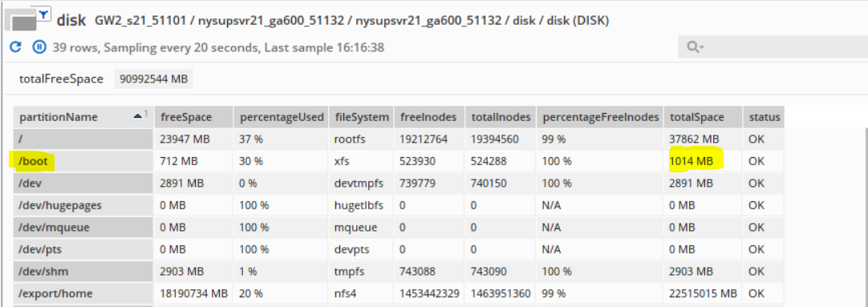868x307 pixels.
Task: Click the totalSpace column header
Action: [703, 117]
